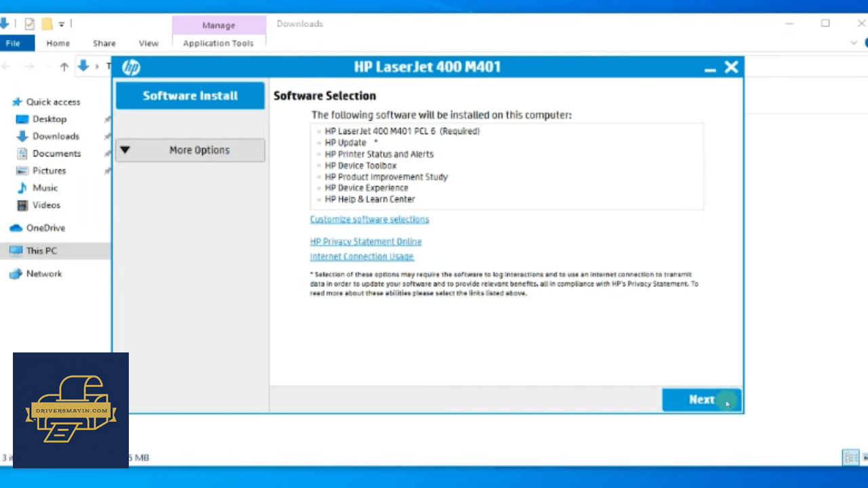Click the Quick access star icon
The image size is (868, 488).
point(17,102)
